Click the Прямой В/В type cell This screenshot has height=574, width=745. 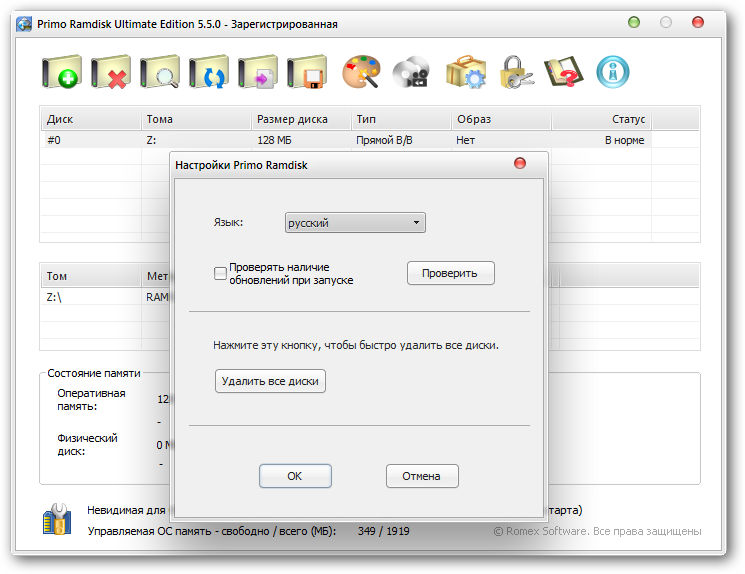384,140
